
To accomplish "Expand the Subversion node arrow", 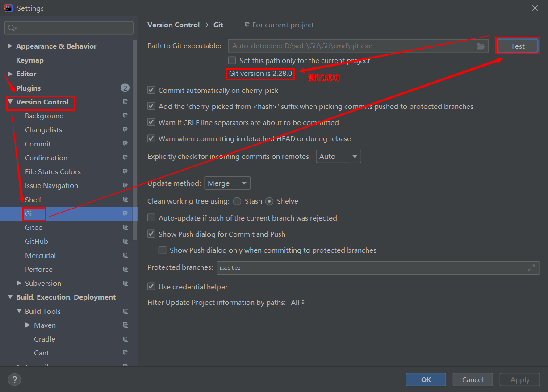I will [19, 283].
